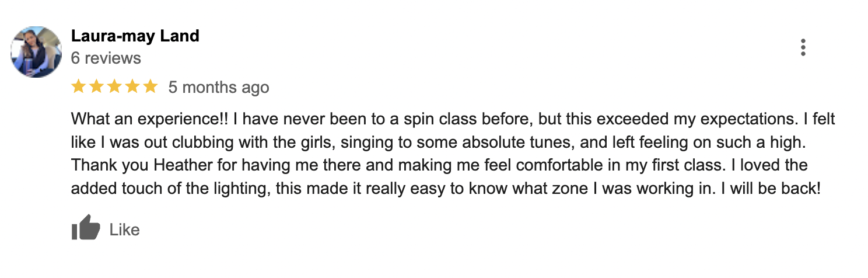Open reviewer name Laura-may Land
Screen dimensions: 868x278
click(x=135, y=36)
